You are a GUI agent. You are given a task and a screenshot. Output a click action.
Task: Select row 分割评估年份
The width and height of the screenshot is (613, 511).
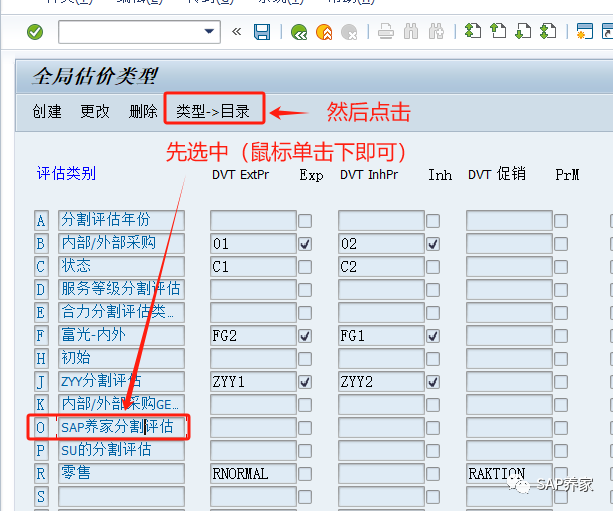(122, 221)
